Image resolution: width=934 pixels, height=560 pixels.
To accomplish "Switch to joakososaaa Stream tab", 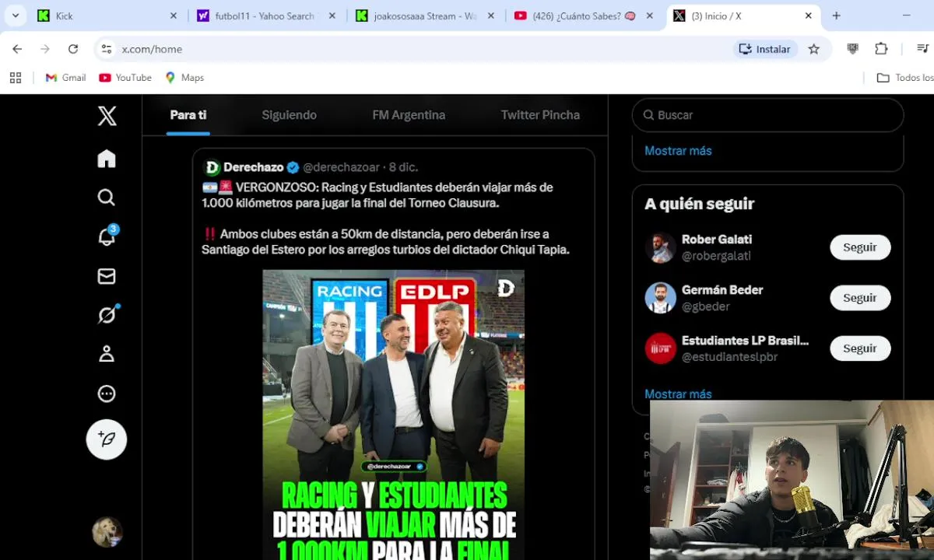I will (425, 16).
